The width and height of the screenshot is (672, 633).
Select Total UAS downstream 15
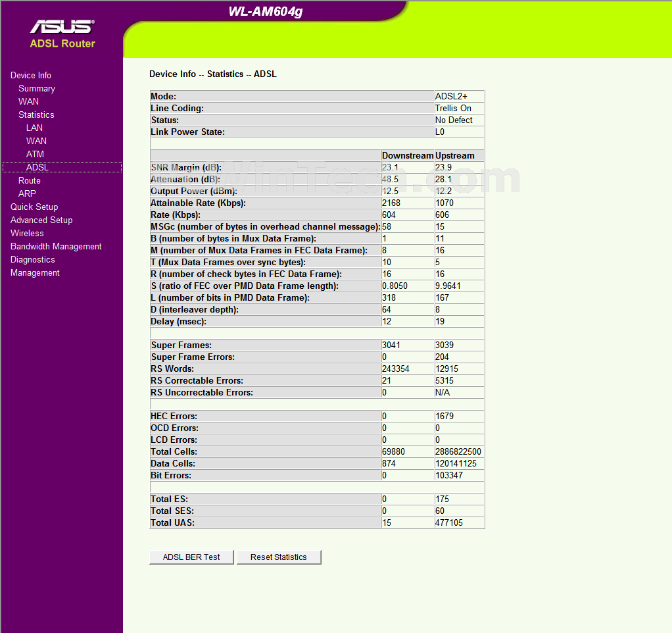coord(387,522)
